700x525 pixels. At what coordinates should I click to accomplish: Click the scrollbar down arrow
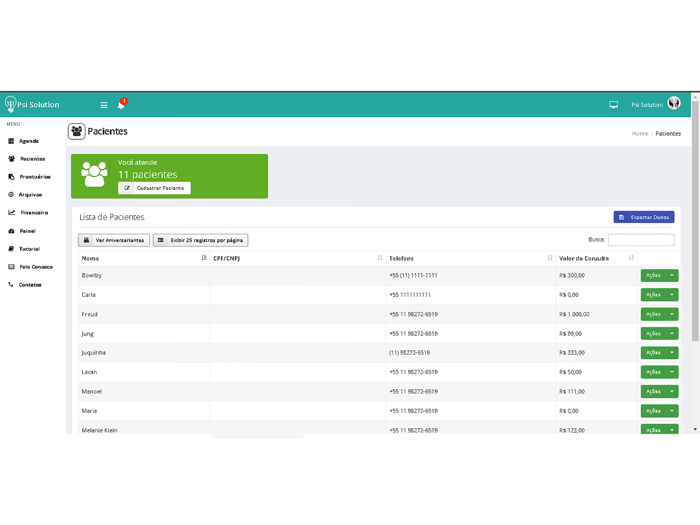click(695, 429)
